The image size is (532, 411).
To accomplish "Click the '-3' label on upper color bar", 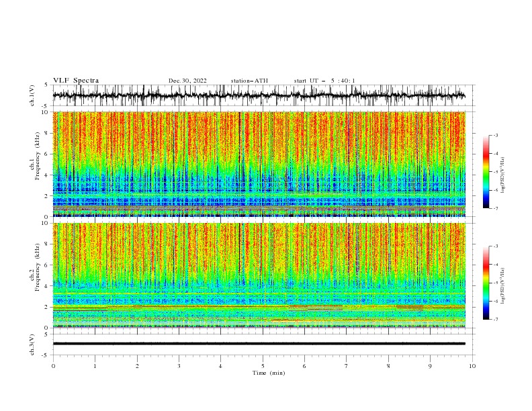I will (x=495, y=135).
